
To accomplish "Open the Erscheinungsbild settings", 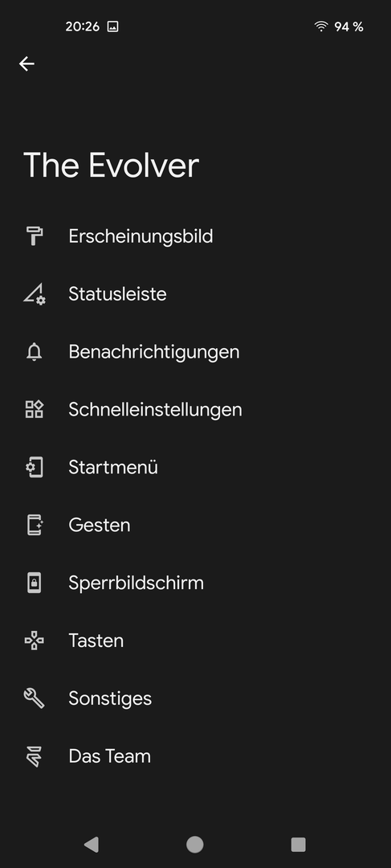I will pyautogui.click(x=195, y=236).
